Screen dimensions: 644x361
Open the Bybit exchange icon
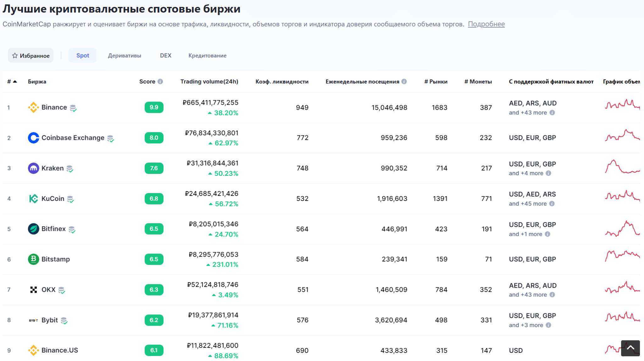point(33,320)
